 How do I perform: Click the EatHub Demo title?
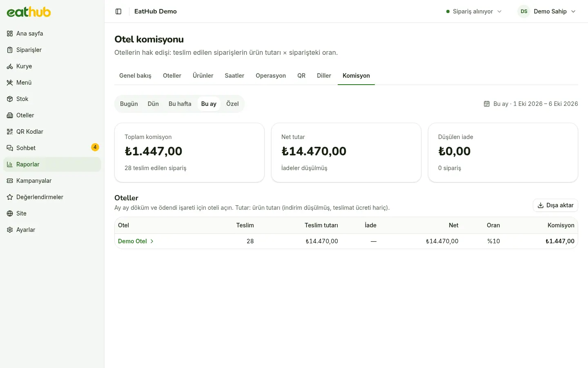pos(156,11)
